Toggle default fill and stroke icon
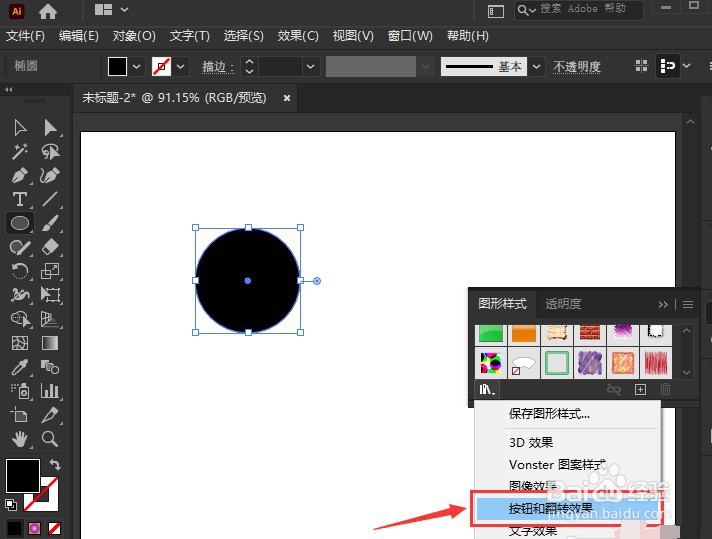Viewport: 712px width, 539px height. [x=10, y=504]
